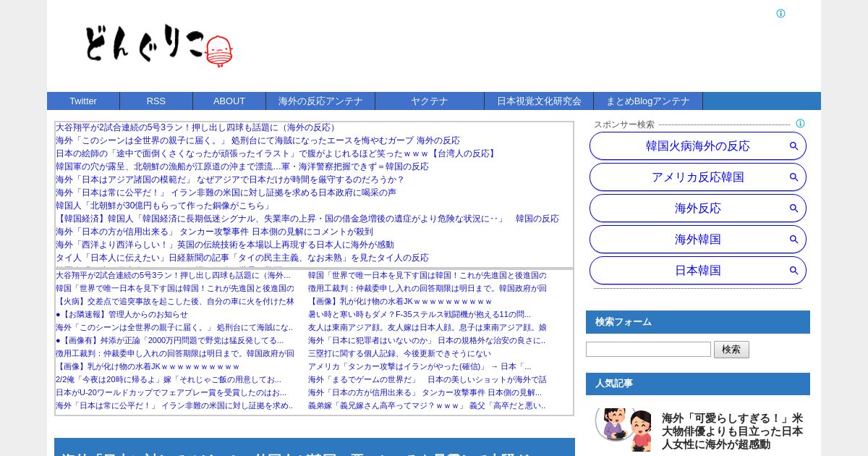Click search icon beside アメリカ反応韓国
This screenshot has height=456, width=868.
793,177
